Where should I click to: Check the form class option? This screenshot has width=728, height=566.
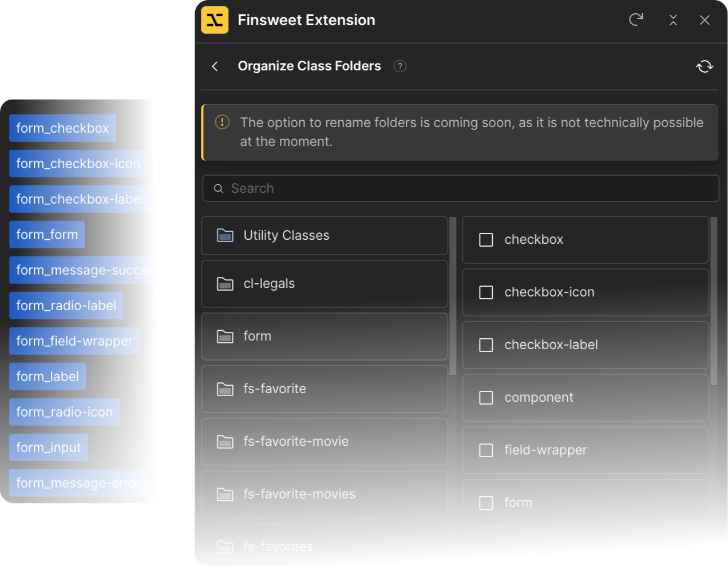tap(486, 503)
